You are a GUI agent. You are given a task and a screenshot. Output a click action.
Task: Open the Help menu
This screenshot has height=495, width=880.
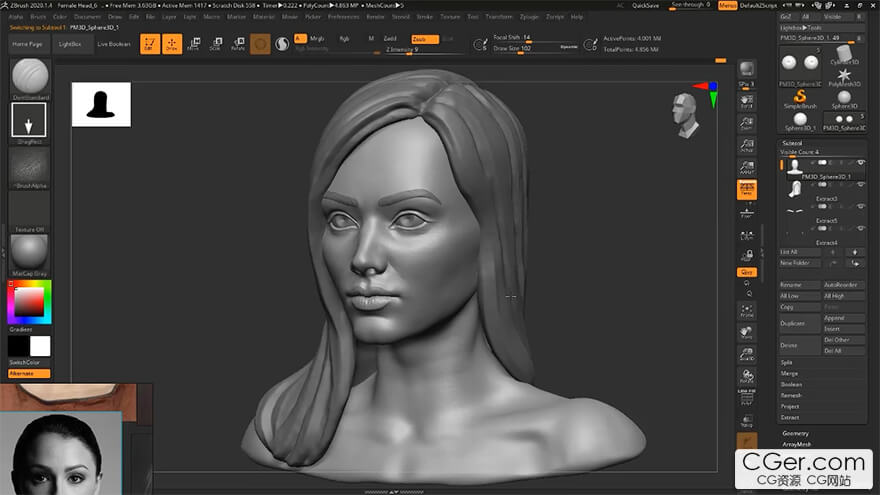tap(577, 17)
